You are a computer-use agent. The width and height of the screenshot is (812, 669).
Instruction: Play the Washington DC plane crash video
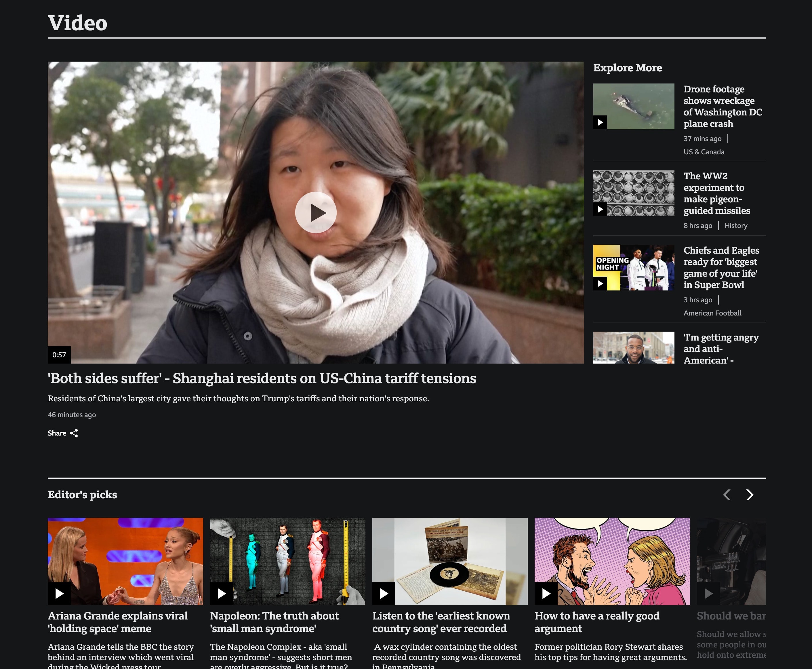pyautogui.click(x=600, y=123)
